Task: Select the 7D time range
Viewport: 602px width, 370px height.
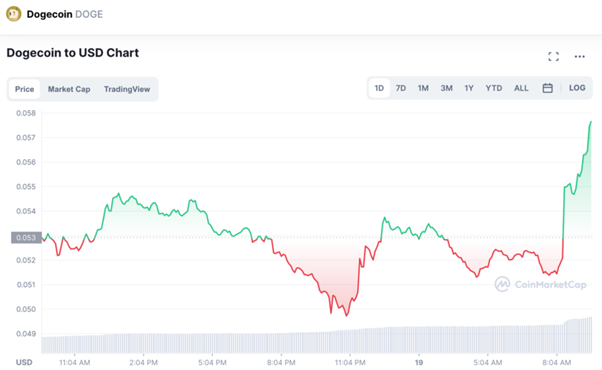Action: point(401,88)
